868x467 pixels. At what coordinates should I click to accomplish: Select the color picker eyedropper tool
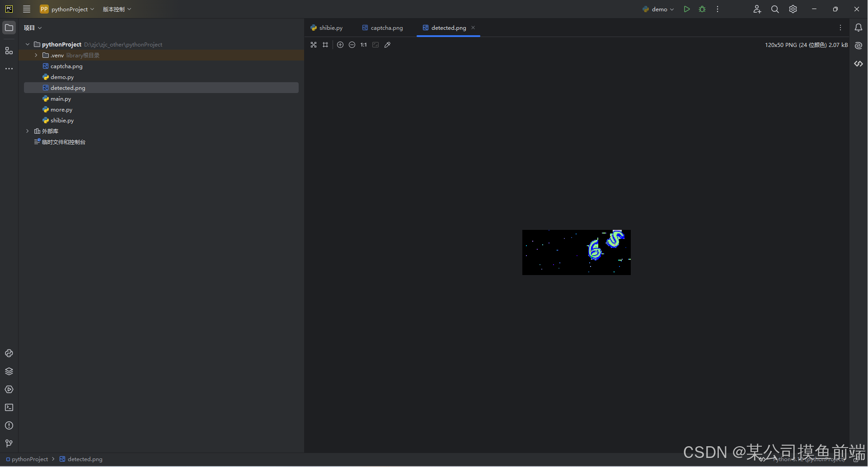pyautogui.click(x=387, y=45)
